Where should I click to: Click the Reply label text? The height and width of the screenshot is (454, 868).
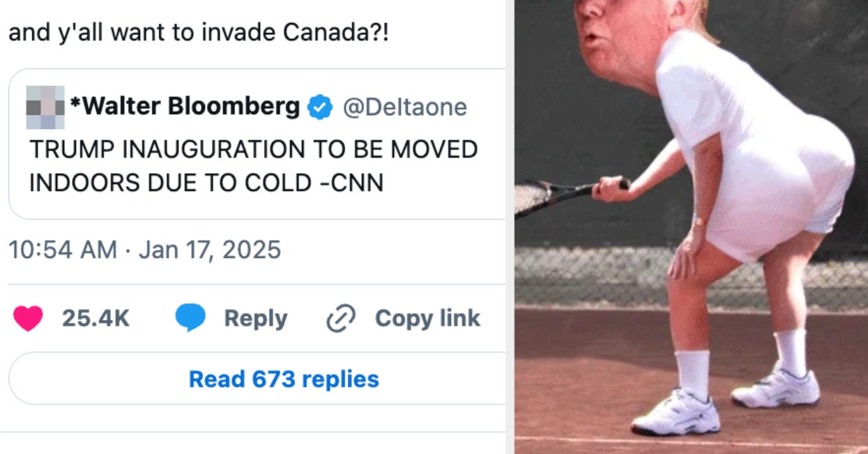pos(254,318)
